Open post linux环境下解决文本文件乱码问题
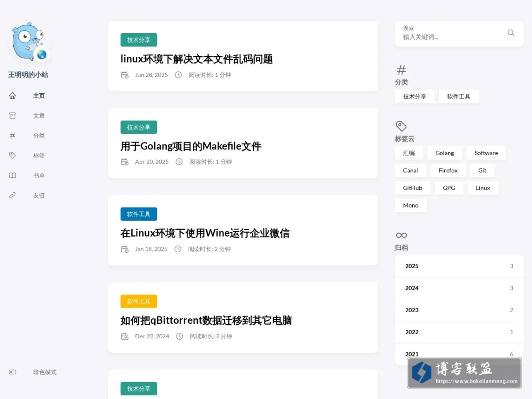The image size is (532, 399). [x=196, y=59]
